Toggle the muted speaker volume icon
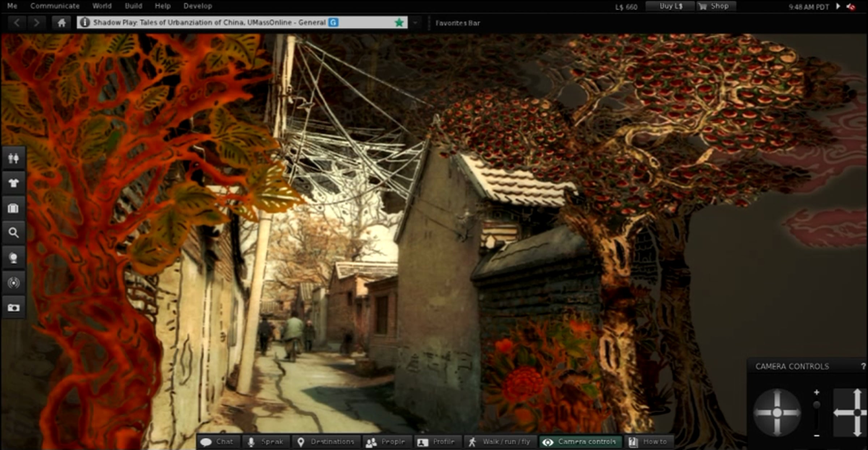Screen dimensions: 868x450 [851, 7]
